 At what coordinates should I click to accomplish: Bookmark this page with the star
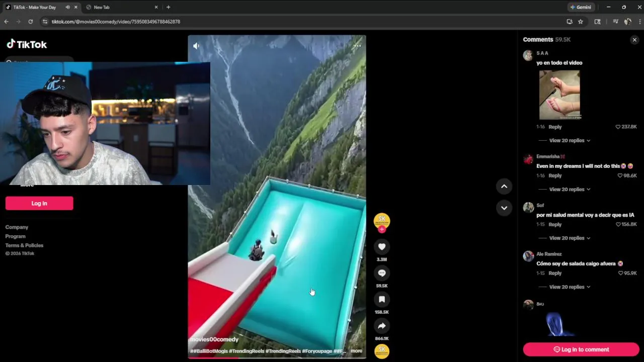click(x=581, y=22)
